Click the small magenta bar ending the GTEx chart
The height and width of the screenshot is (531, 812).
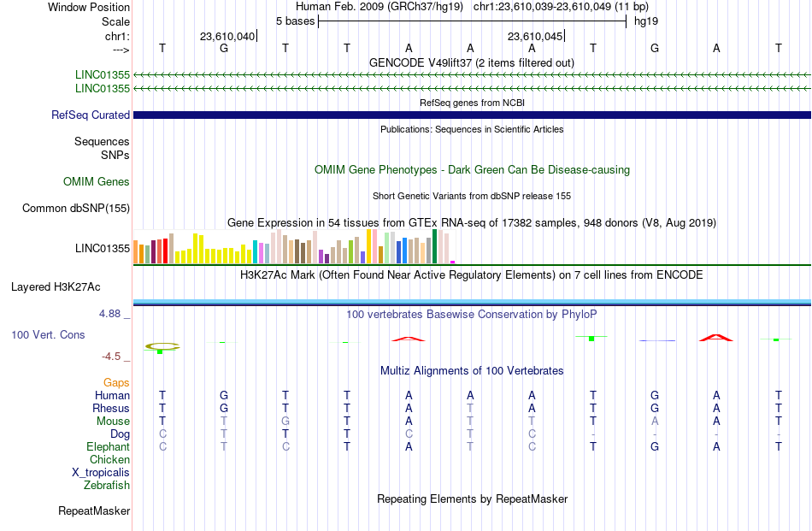(453, 263)
